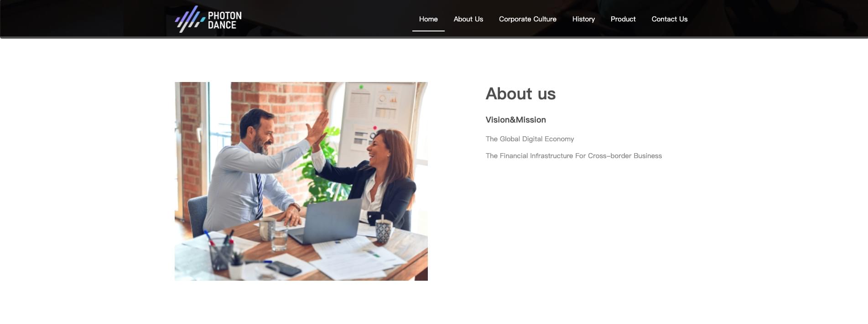This screenshot has width=868, height=324.
Task: Select History in the navigation bar
Action: coord(583,19)
